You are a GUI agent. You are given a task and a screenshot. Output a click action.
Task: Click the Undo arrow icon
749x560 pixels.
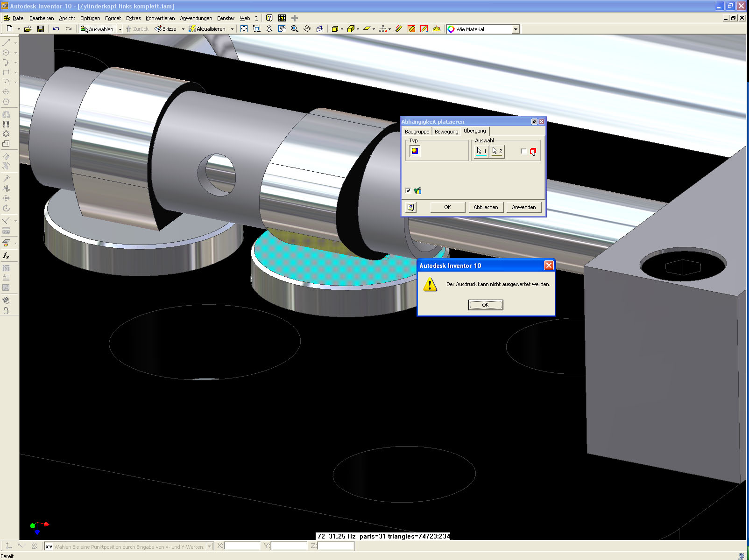pos(56,29)
